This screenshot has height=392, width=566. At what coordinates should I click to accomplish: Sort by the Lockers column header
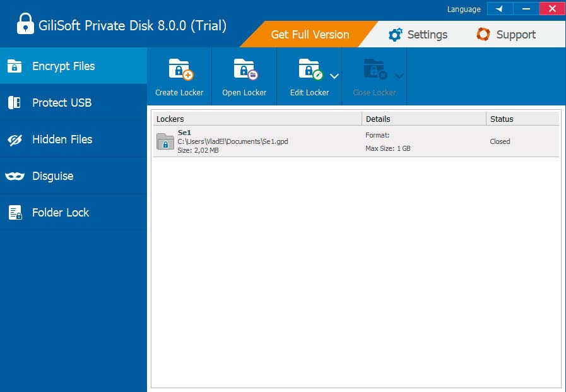[x=257, y=119]
